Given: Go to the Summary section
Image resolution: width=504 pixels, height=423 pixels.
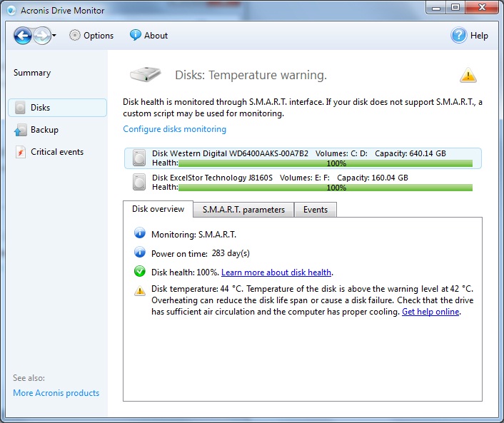Looking at the screenshot, I should 32,73.
